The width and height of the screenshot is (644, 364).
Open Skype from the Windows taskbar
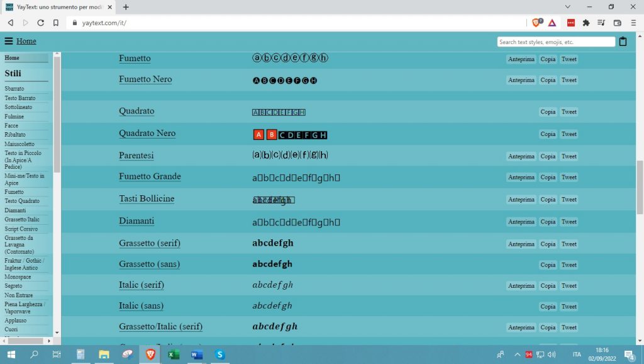pos(219,355)
